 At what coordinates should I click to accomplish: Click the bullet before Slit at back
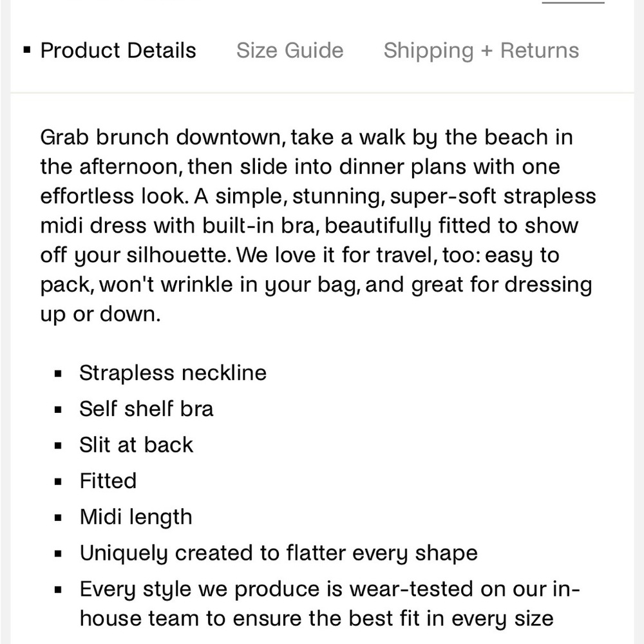[x=59, y=446]
